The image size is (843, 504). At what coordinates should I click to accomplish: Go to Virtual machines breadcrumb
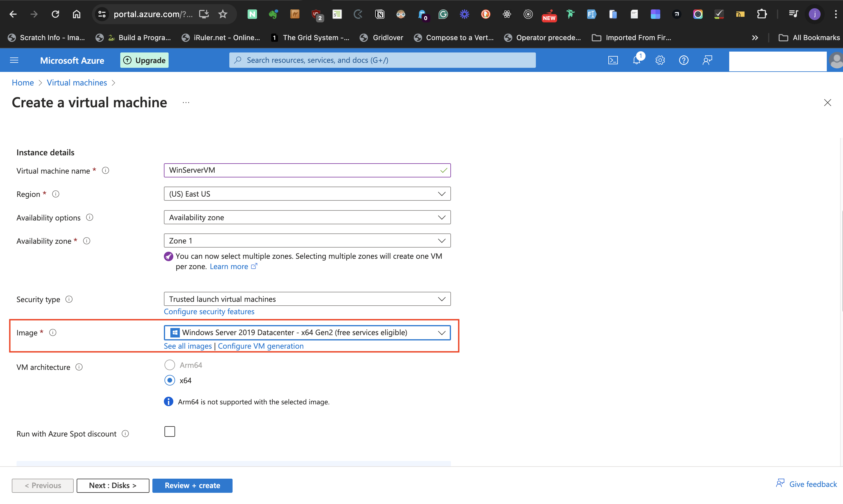(x=77, y=83)
